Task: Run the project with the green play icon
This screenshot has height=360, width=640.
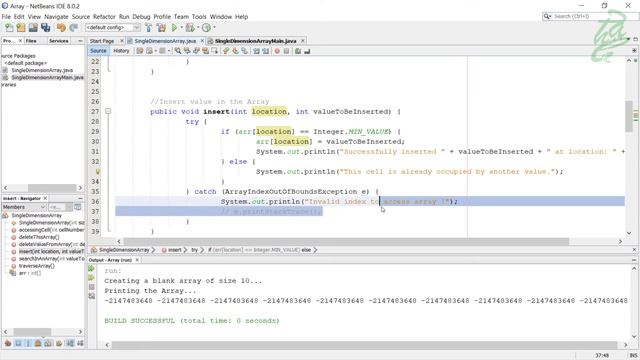Action: click(174, 28)
